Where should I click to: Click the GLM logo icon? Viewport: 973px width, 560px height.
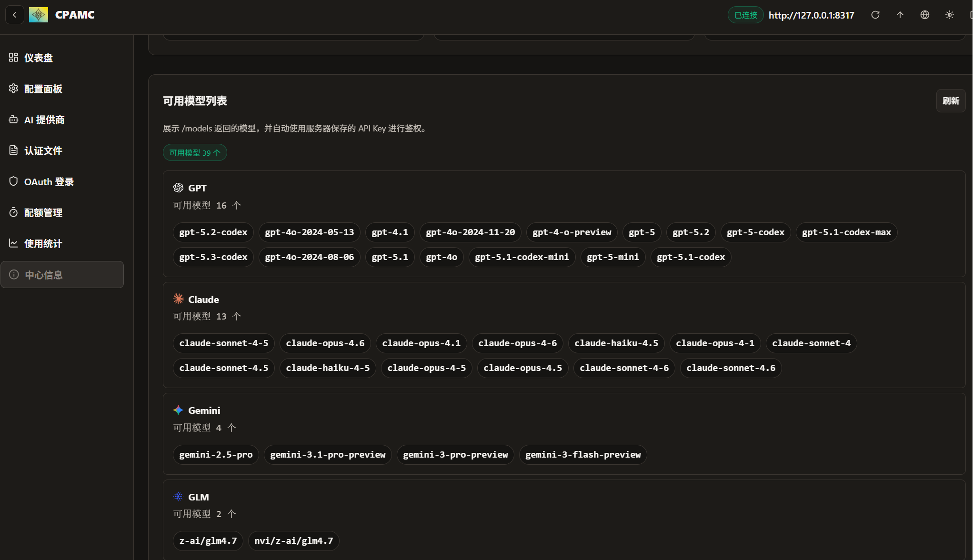(178, 497)
